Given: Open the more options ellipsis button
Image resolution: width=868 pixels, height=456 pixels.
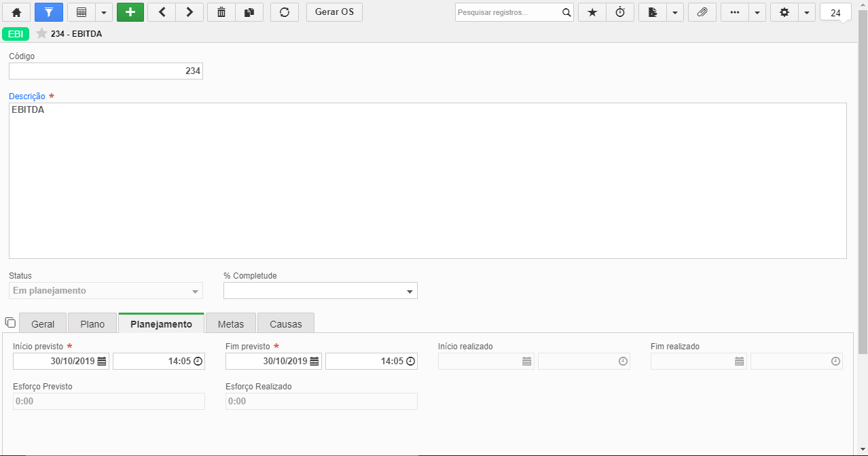Looking at the screenshot, I should pyautogui.click(x=734, y=12).
